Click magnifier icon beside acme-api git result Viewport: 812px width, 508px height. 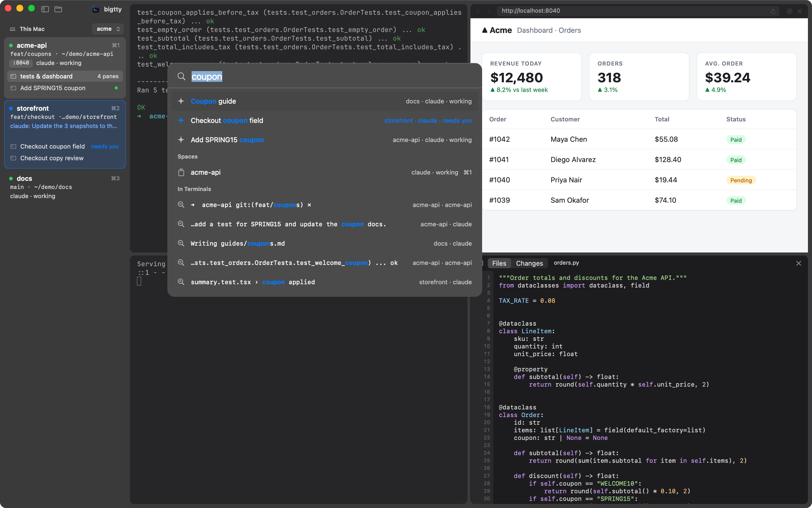point(181,205)
